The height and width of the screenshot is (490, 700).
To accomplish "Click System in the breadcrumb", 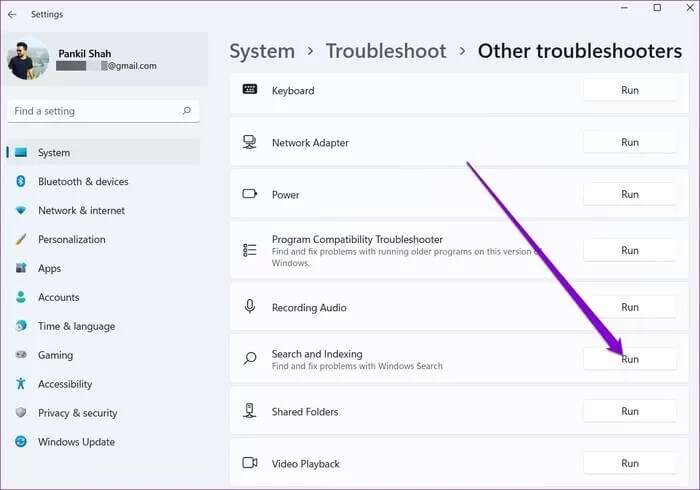I will point(262,51).
